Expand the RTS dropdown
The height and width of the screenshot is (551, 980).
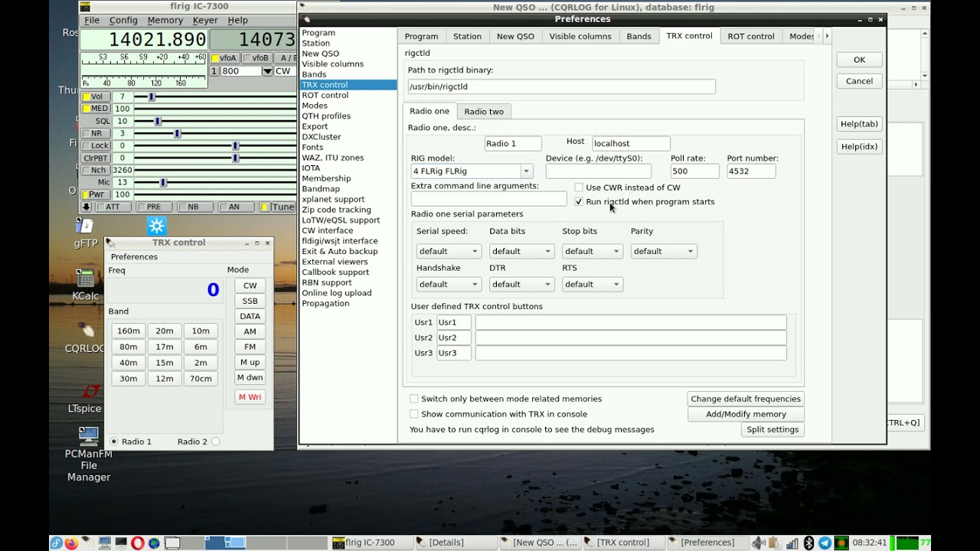click(592, 284)
